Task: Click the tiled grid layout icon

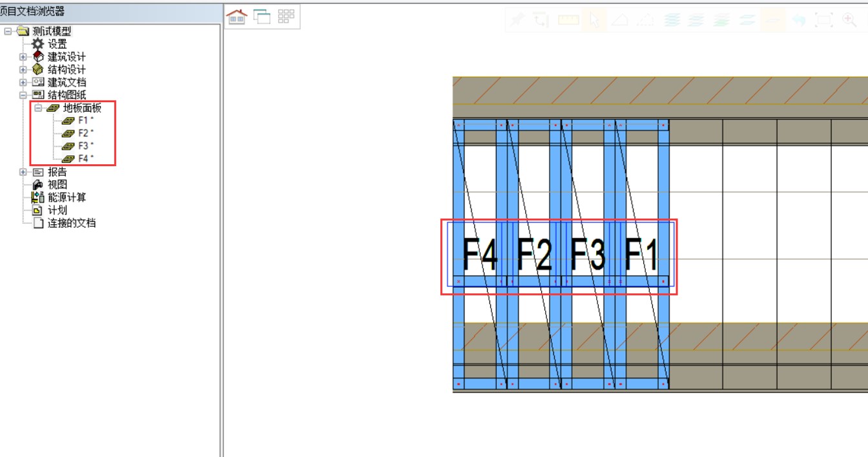Action: click(286, 17)
